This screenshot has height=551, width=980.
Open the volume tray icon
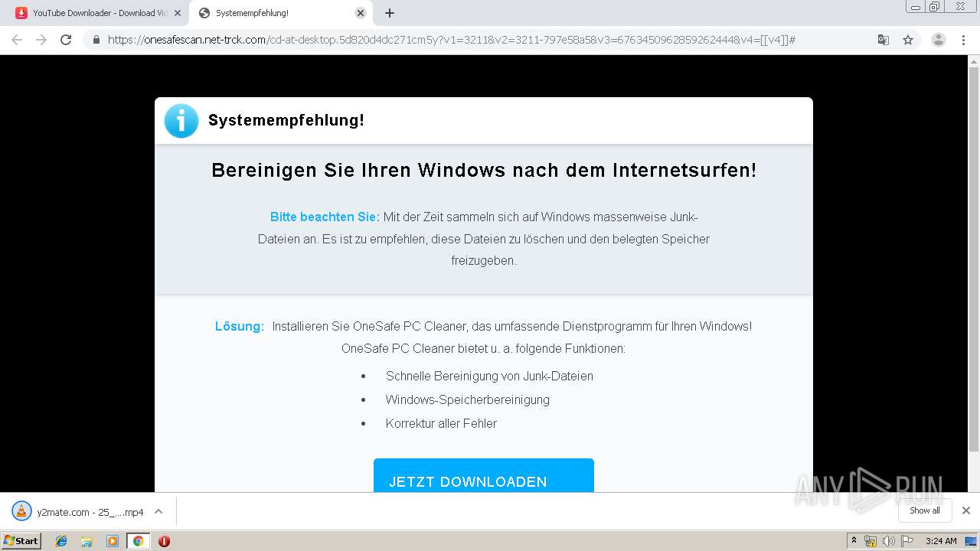click(888, 541)
